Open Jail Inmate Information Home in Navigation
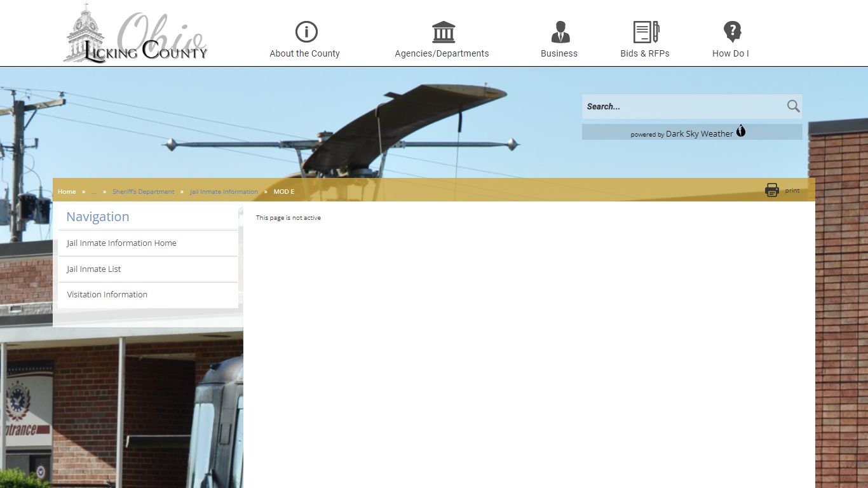The width and height of the screenshot is (868, 488). (x=121, y=243)
